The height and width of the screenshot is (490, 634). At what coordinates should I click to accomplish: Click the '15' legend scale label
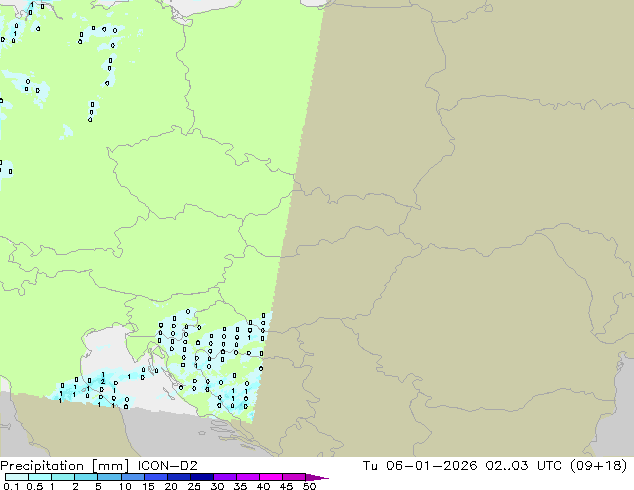click(148, 486)
